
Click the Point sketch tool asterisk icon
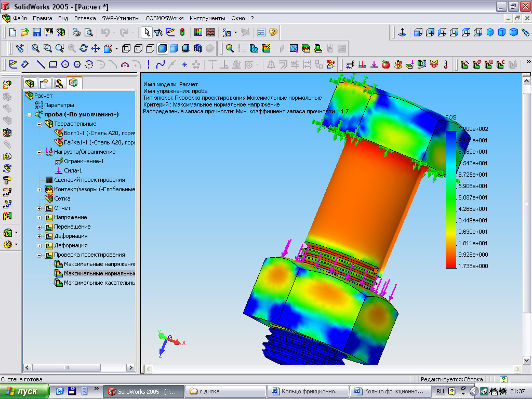point(184,64)
